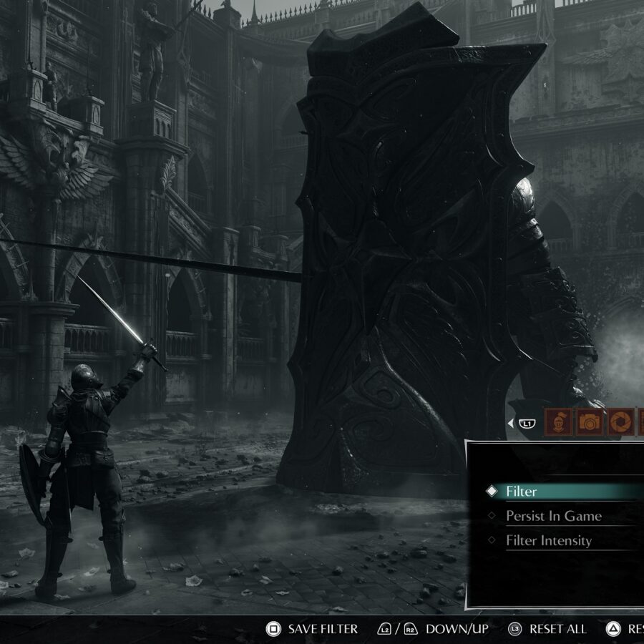Viewport: 644px width, 644px height.
Task: Open the aperture lens settings tab
Action: pos(620,421)
